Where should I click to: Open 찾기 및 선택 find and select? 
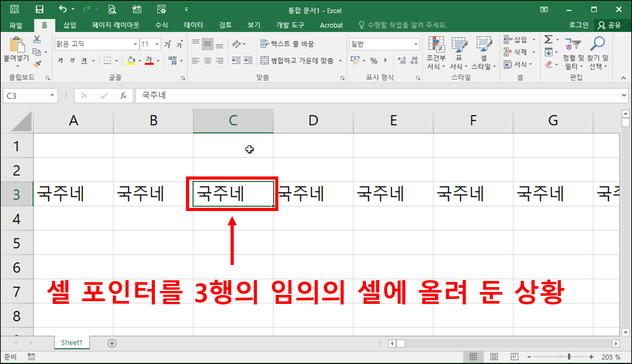click(x=598, y=53)
